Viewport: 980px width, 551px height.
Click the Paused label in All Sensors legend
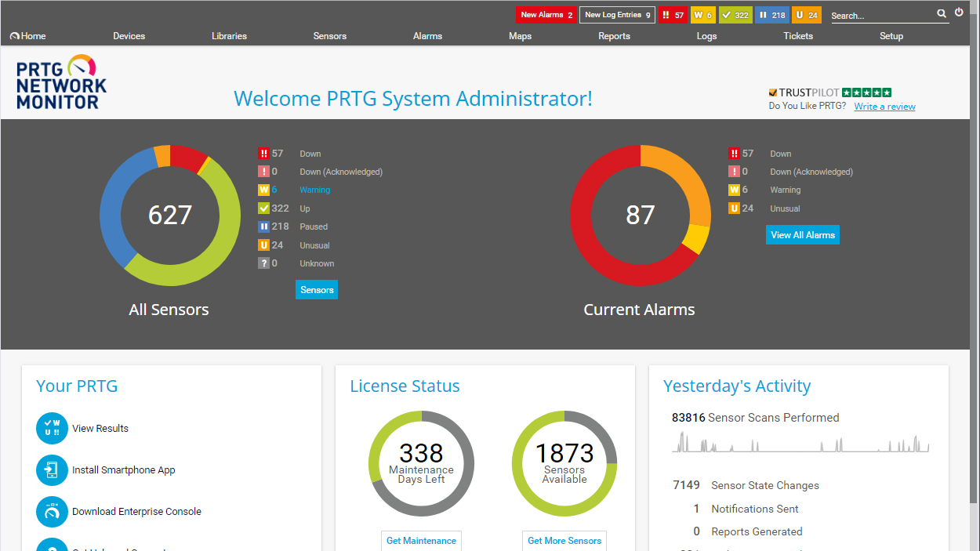(314, 227)
